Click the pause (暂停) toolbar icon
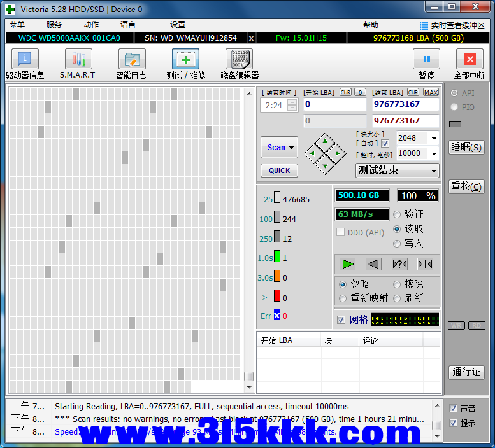 [426, 59]
